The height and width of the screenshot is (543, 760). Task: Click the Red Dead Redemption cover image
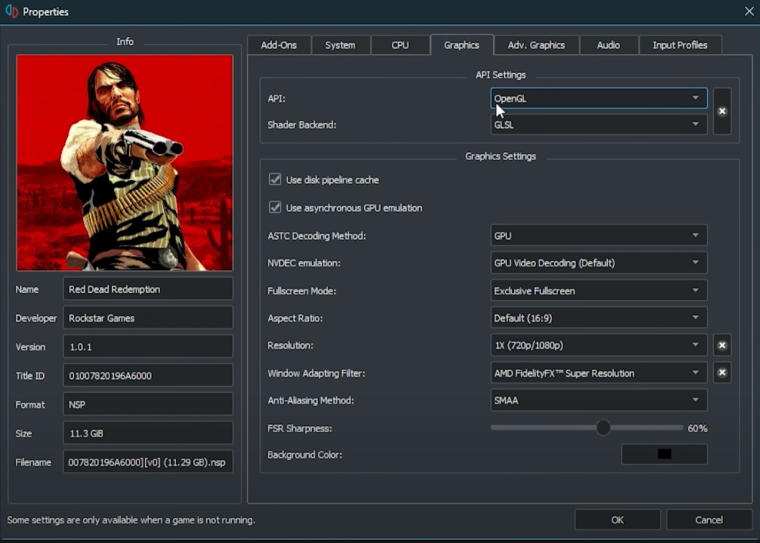(x=125, y=162)
